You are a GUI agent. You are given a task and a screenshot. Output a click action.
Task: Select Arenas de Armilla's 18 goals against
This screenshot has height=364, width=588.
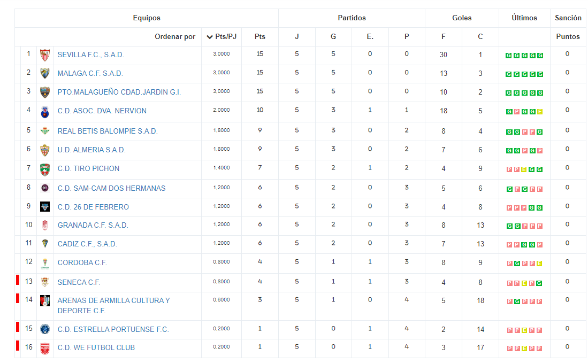point(480,301)
